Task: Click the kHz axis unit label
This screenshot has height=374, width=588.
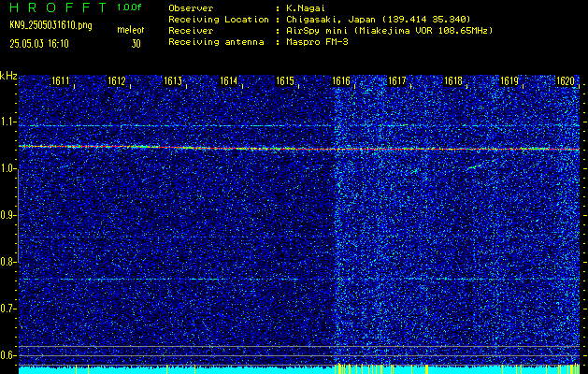Action: (x=8, y=76)
